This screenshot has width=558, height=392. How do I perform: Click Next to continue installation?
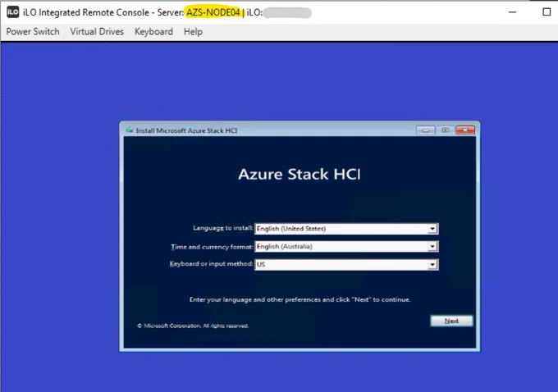pos(451,321)
